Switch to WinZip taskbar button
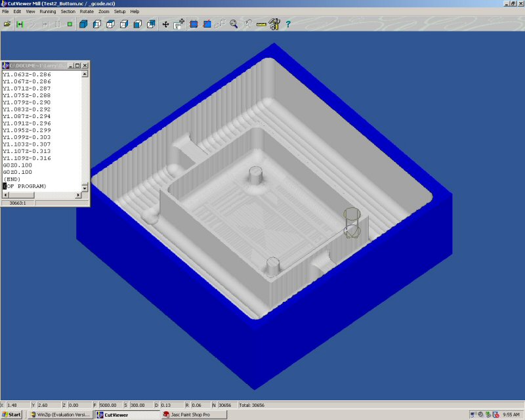 coord(59,415)
